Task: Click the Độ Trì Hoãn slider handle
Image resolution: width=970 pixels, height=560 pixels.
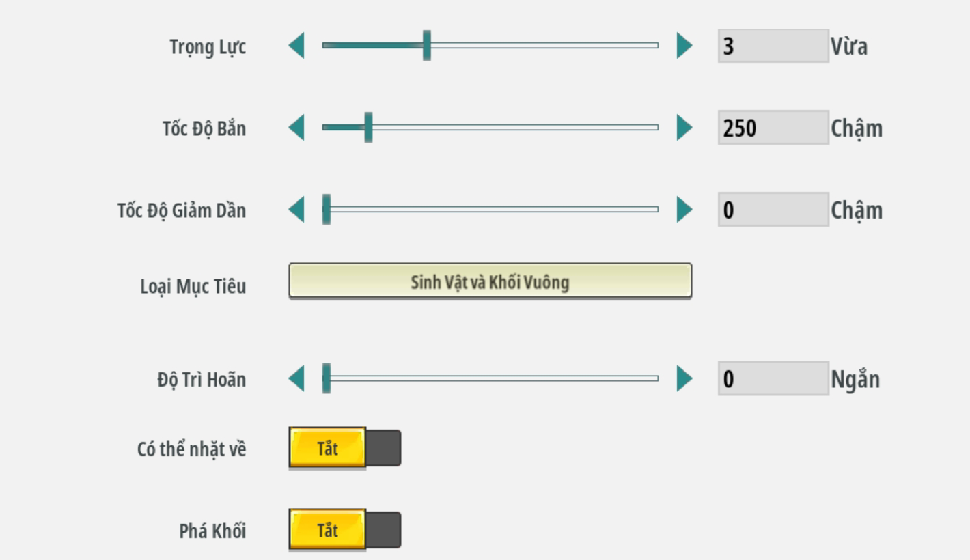Action: [327, 378]
